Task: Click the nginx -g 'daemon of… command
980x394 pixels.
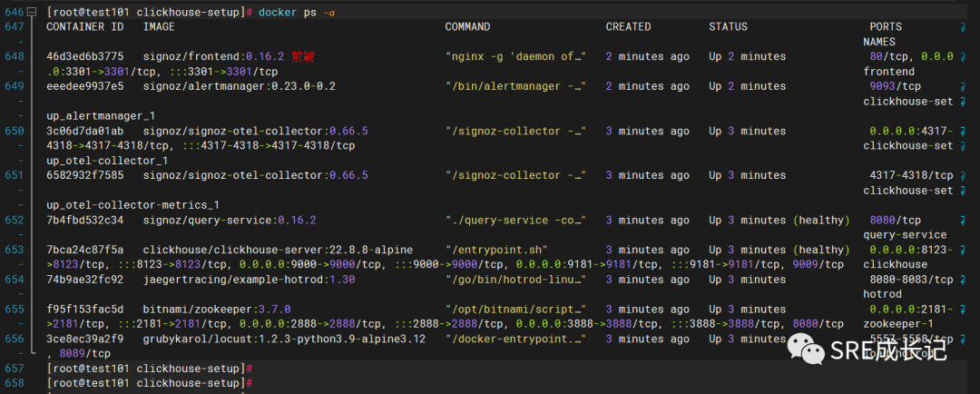Action: [515, 56]
